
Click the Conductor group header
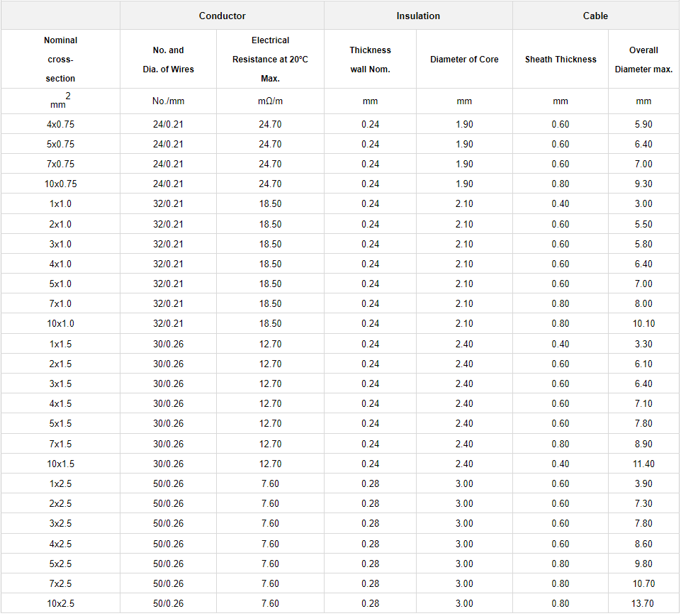pyautogui.click(x=223, y=16)
